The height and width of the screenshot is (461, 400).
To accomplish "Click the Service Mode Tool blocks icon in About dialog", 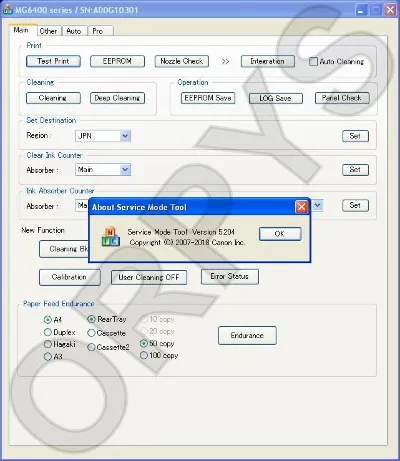I will [x=110, y=237].
